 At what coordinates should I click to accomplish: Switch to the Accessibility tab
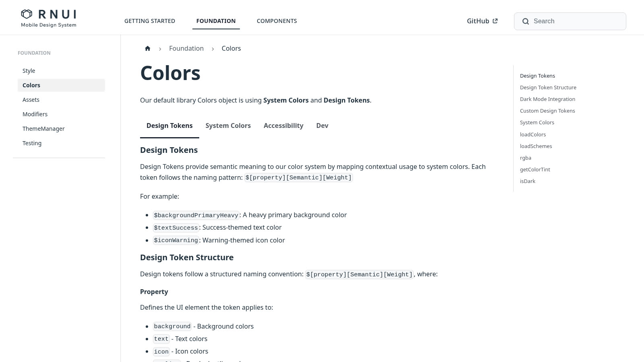point(283,125)
